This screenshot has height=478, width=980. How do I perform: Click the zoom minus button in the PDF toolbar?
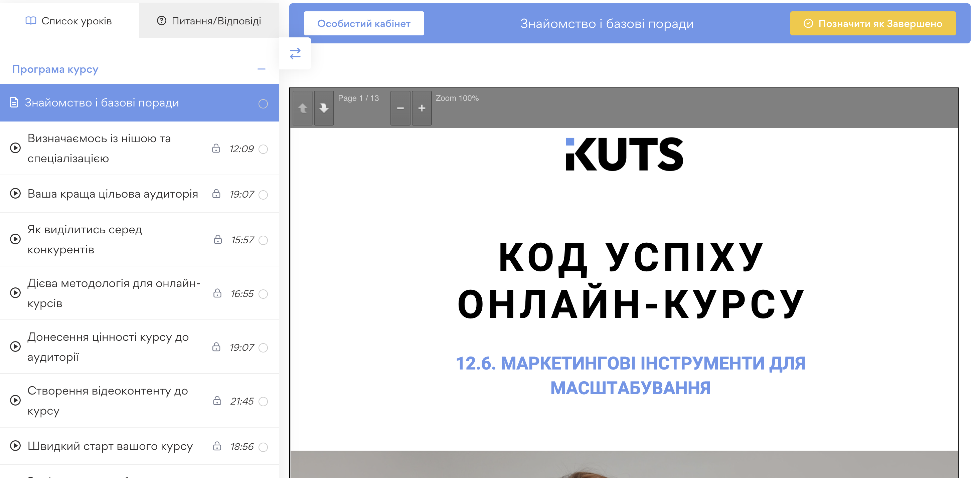coord(400,108)
